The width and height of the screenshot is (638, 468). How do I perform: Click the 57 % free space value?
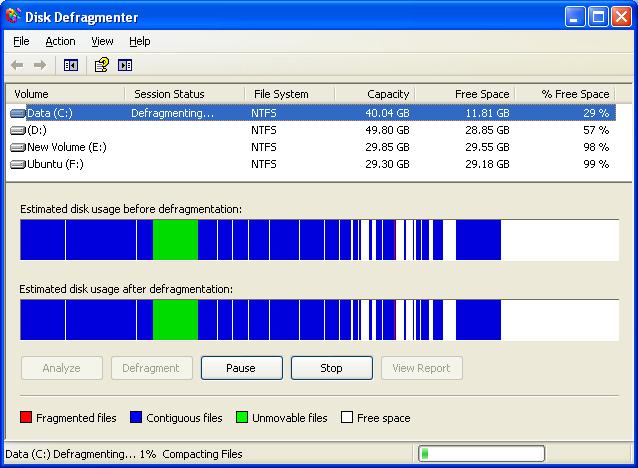tap(596, 130)
